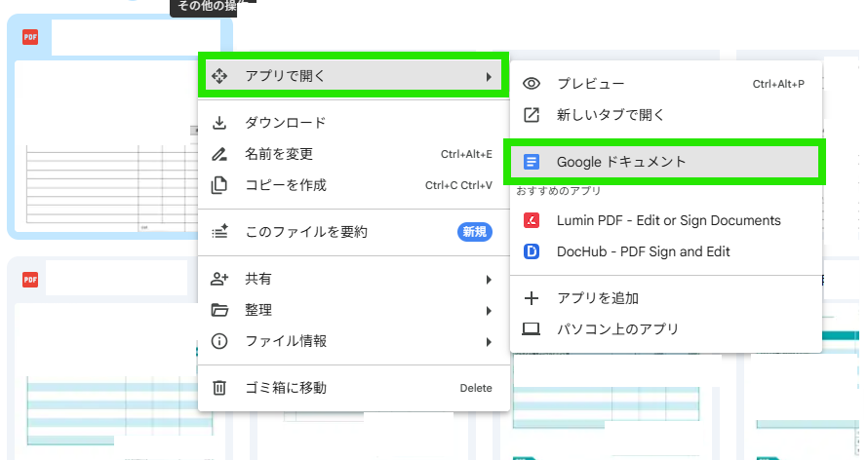Expand the 整理 submenu arrow
Image resolution: width=868 pixels, height=460 pixels.
489,311
